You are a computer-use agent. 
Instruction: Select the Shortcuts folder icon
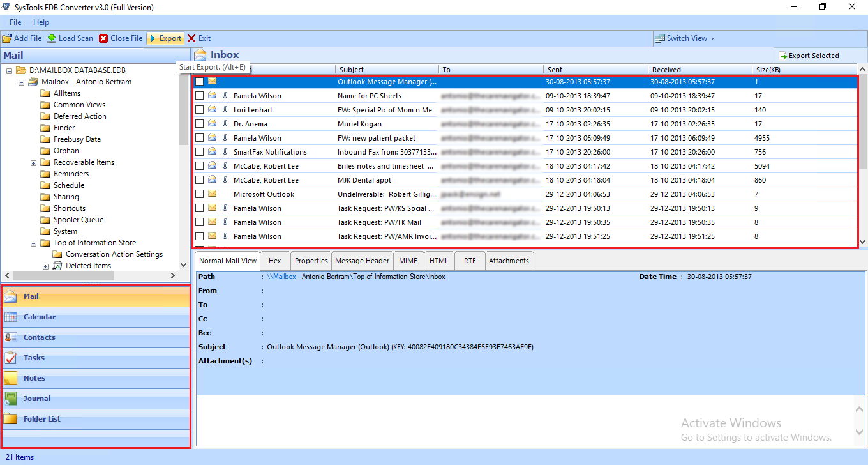(x=45, y=208)
